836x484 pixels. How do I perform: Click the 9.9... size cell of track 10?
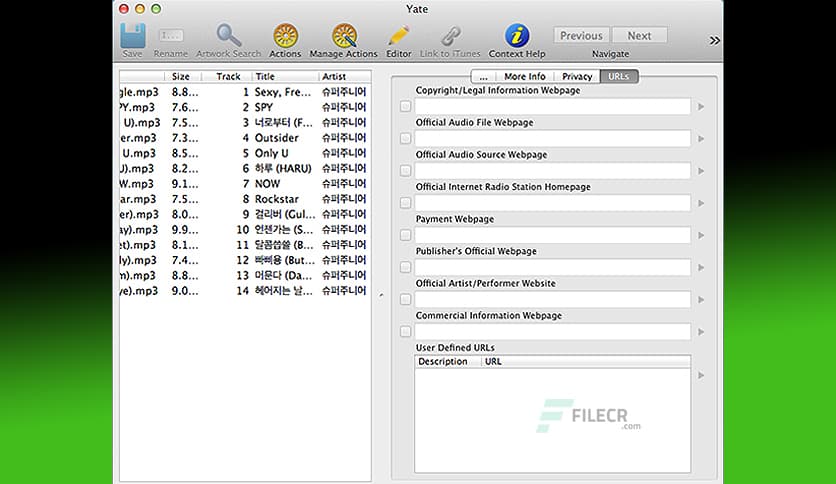[x=184, y=230]
